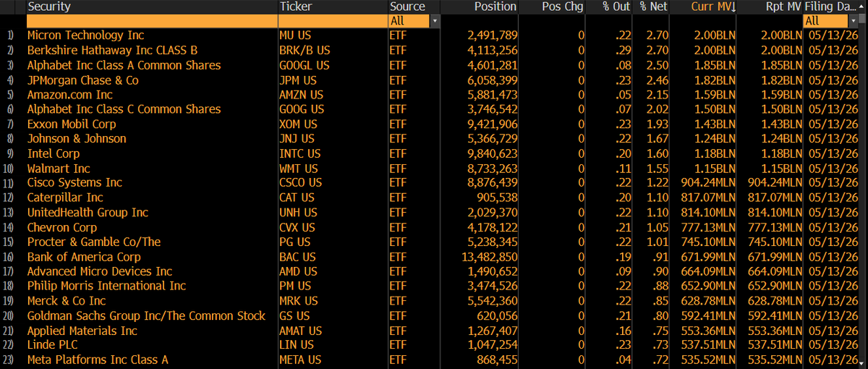Click the BRK/B US ticker

(304, 50)
